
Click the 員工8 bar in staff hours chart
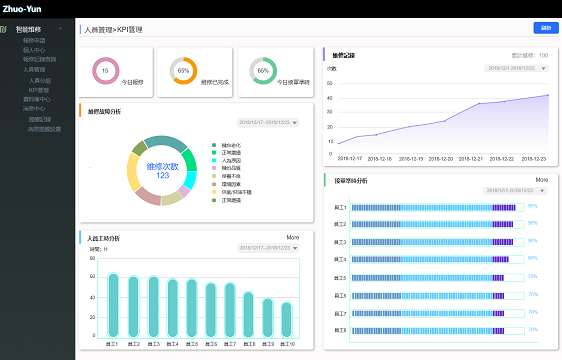(248, 314)
